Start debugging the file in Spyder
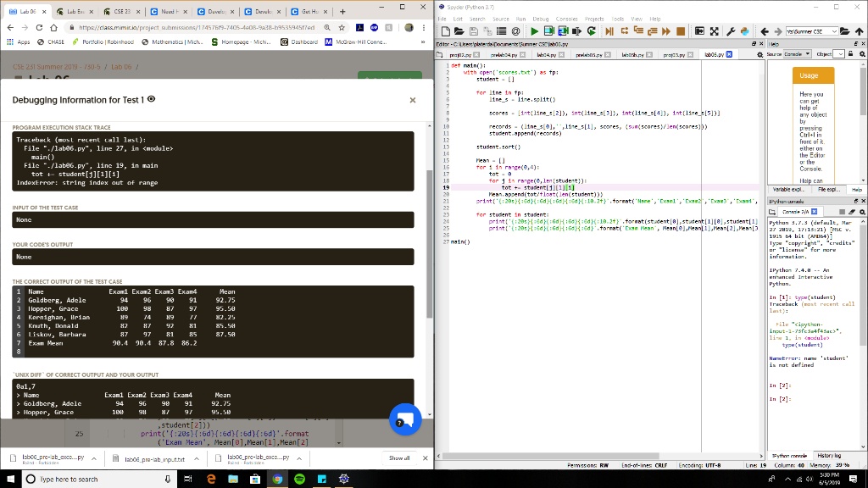Image resolution: width=868 pixels, height=488 pixels. pos(609,31)
